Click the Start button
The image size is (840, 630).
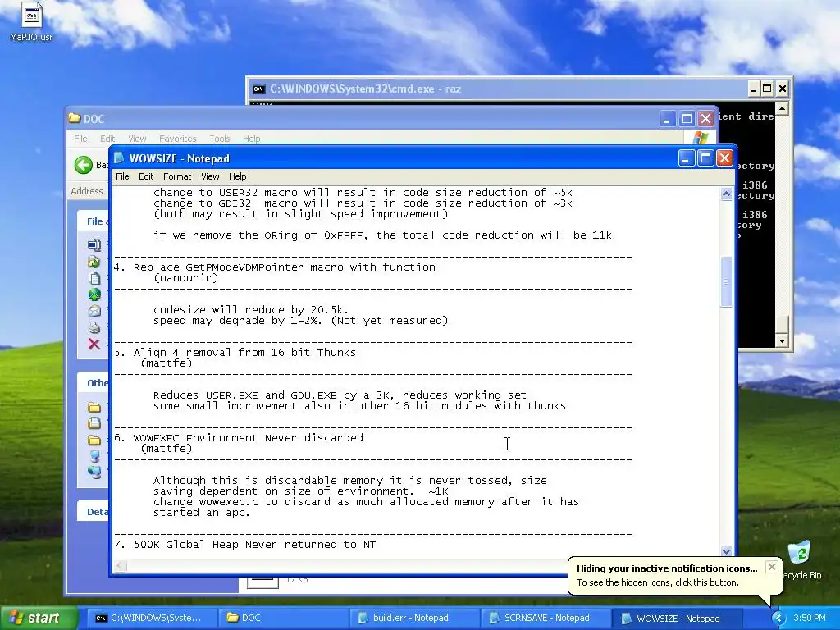click(x=38, y=618)
